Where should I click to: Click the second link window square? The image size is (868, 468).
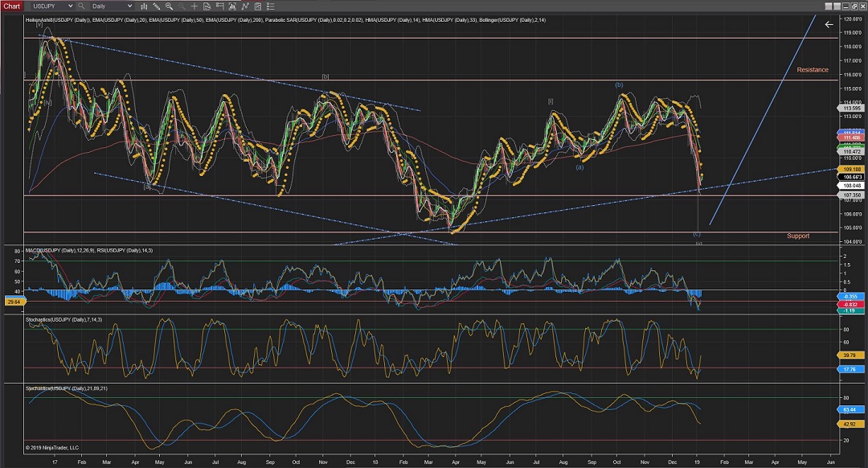(837, 6)
